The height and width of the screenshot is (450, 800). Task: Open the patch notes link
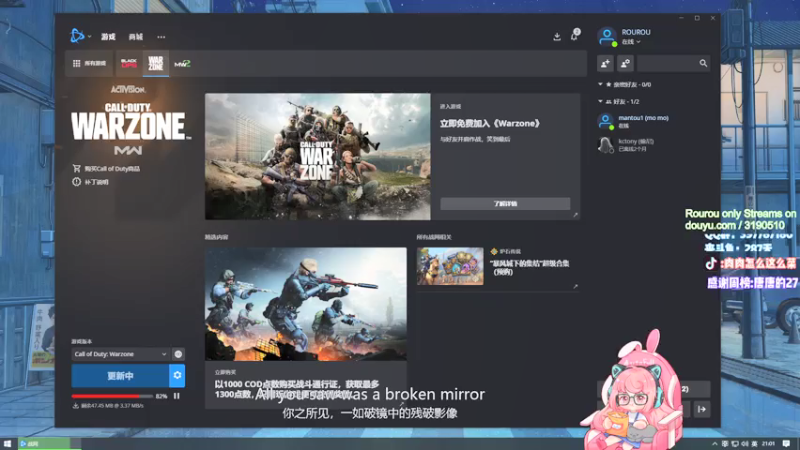91,182
